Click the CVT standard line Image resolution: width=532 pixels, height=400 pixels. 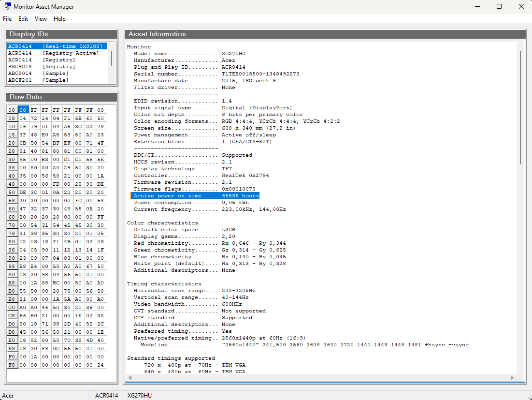200,311
